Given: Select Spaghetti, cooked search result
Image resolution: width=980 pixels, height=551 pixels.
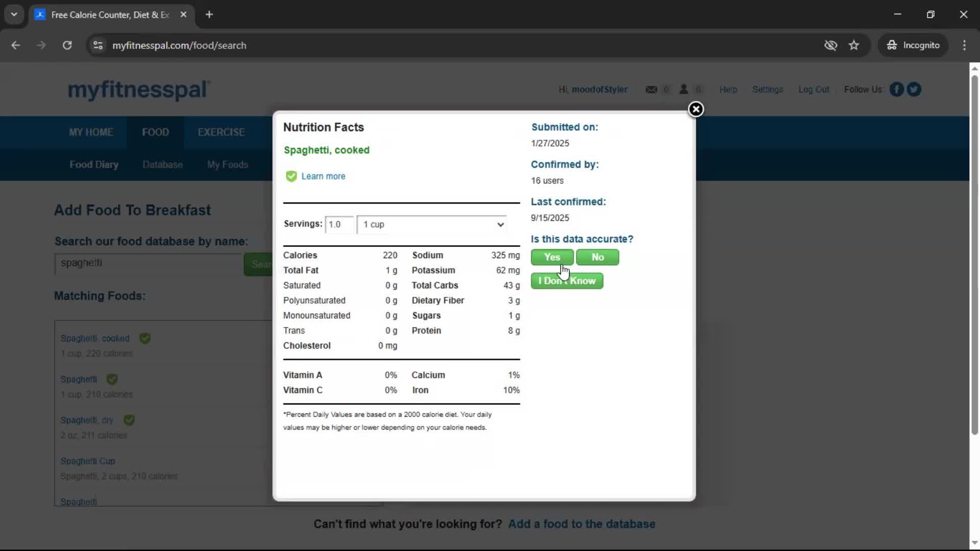Looking at the screenshot, I should (95, 338).
